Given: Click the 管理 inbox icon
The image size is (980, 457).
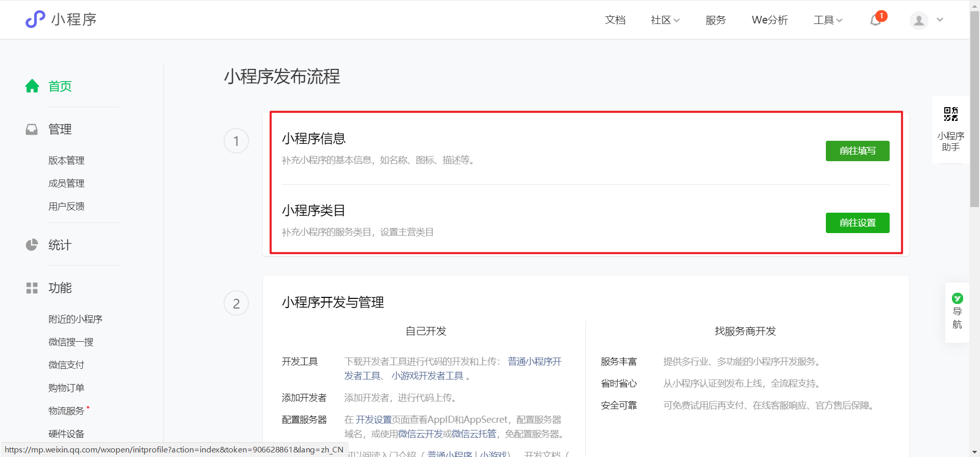Looking at the screenshot, I should [x=32, y=129].
